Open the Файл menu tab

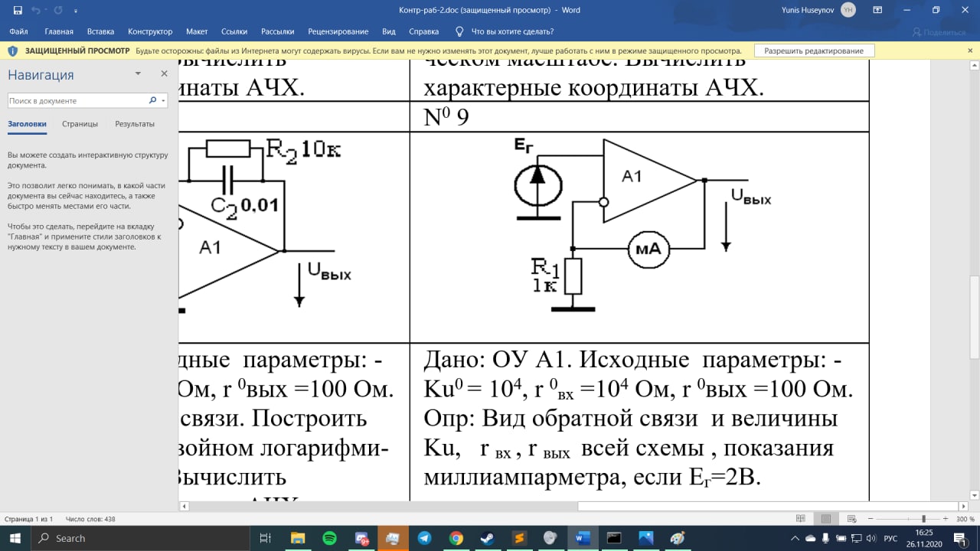(18, 31)
